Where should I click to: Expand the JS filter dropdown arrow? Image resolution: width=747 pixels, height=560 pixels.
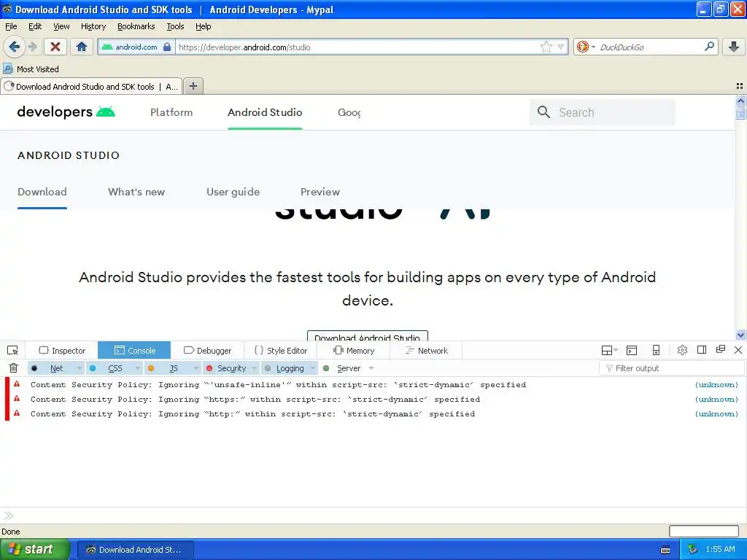pyautogui.click(x=196, y=368)
